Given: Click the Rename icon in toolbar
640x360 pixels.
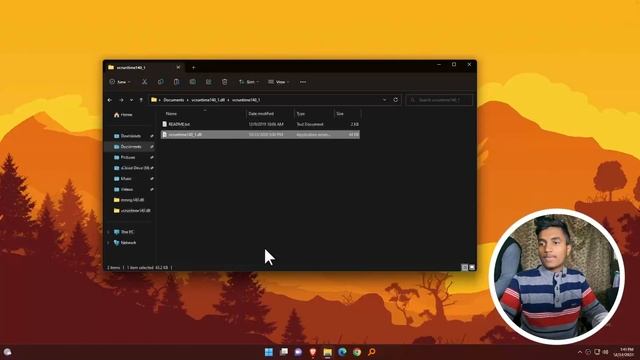Looking at the screenshot, I should tap(193, 82).
